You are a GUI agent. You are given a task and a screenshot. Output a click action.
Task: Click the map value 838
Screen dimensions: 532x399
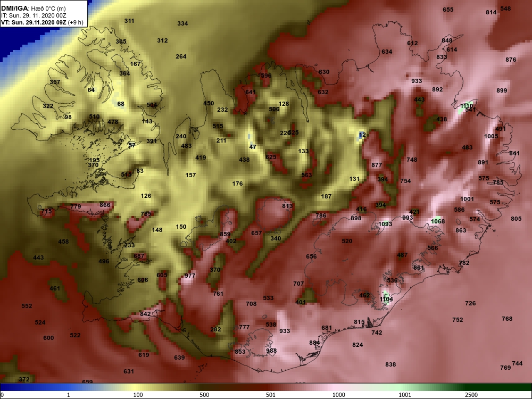point(390,364)
